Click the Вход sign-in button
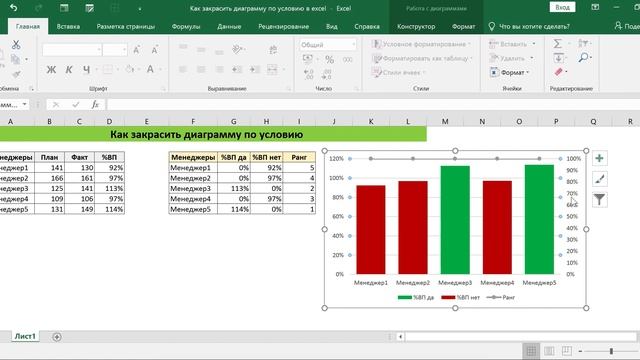 coord(562,7)
